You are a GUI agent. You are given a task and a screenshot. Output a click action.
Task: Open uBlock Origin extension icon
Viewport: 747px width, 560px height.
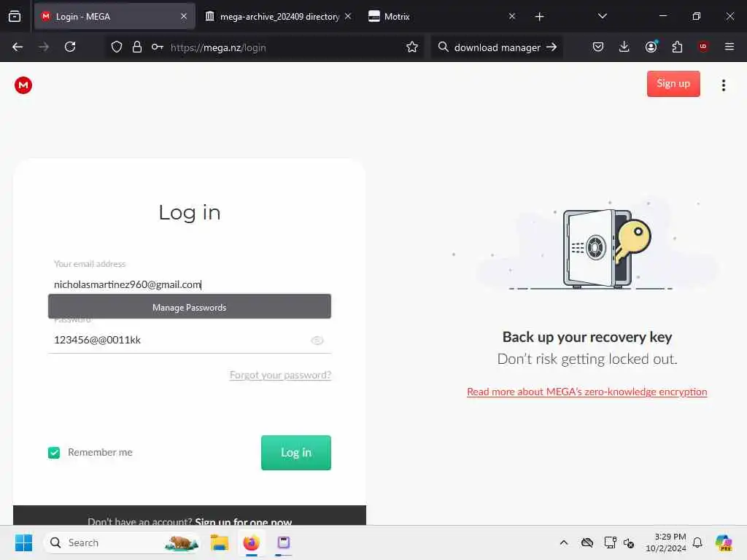(x=703, y=47)
